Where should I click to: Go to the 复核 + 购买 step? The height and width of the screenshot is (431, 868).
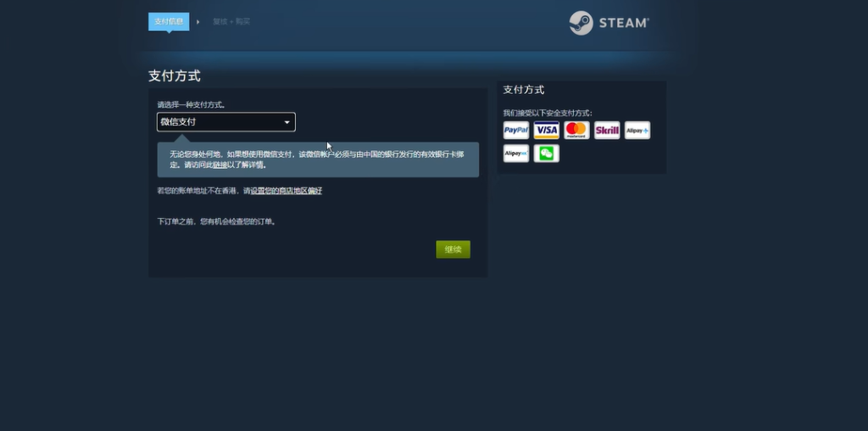coord(231,21)
